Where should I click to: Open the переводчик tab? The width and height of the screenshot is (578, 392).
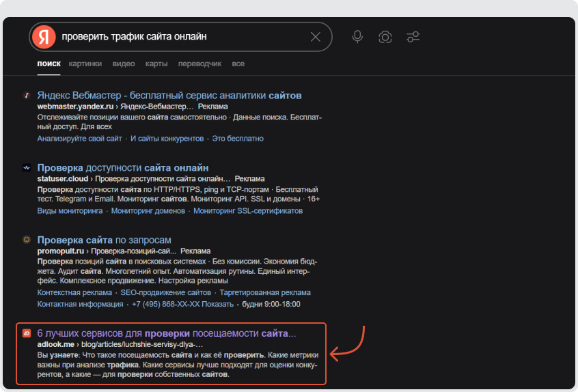point(199,64)
